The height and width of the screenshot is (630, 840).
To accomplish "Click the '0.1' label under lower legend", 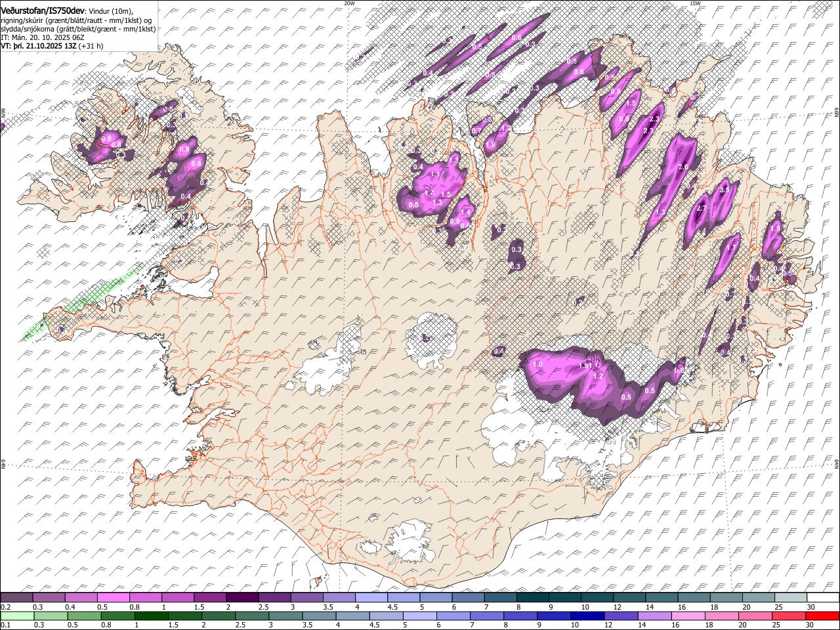I will tap(5, 625).
